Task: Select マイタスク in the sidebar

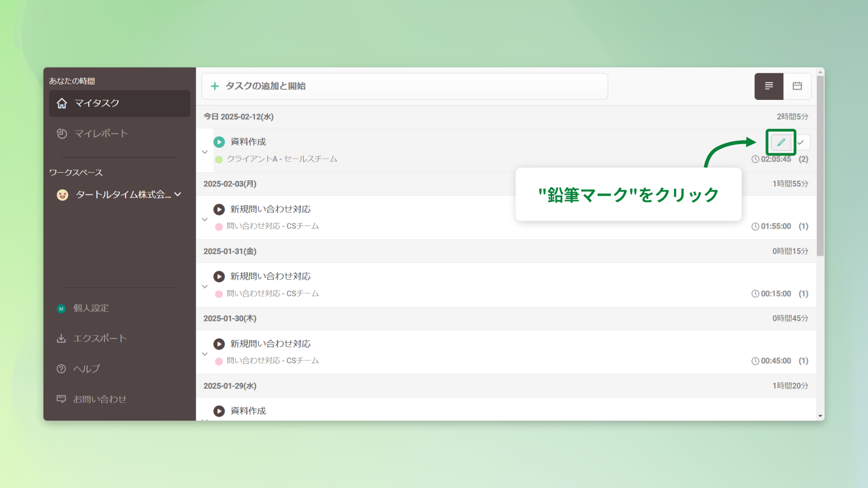Action: coord(97,103)
